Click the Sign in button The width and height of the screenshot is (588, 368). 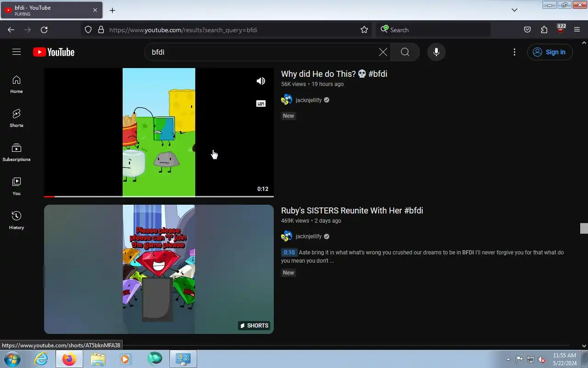(x=550, y=52)
